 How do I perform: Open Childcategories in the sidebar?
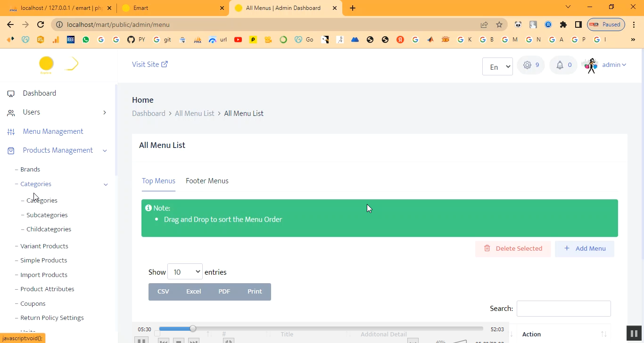click(49, 229)
